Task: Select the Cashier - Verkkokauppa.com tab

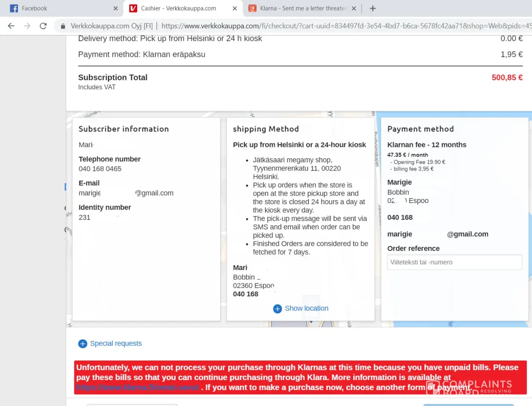Action: pos(179,8)
